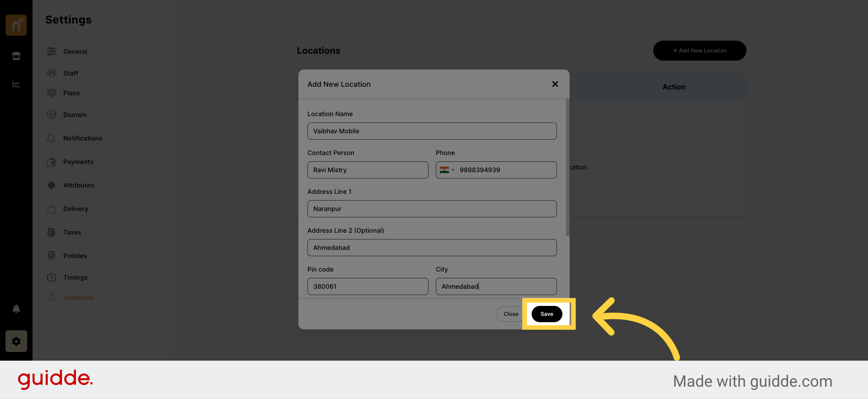
Task: Open the settings gear icon
Action: 16,341
